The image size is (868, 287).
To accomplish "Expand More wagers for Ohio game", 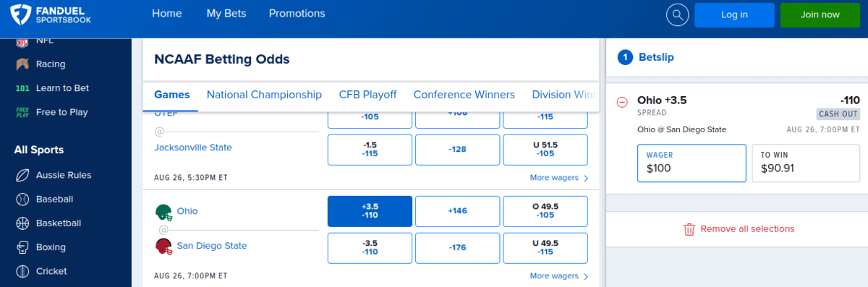I will [559, 275].
